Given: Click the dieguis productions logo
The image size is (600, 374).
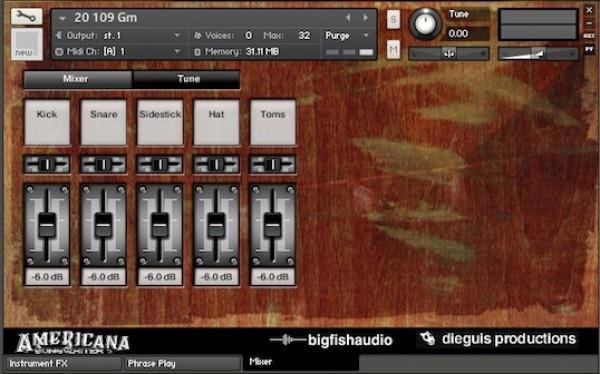Looking at the screenshot, I should 497,339.
